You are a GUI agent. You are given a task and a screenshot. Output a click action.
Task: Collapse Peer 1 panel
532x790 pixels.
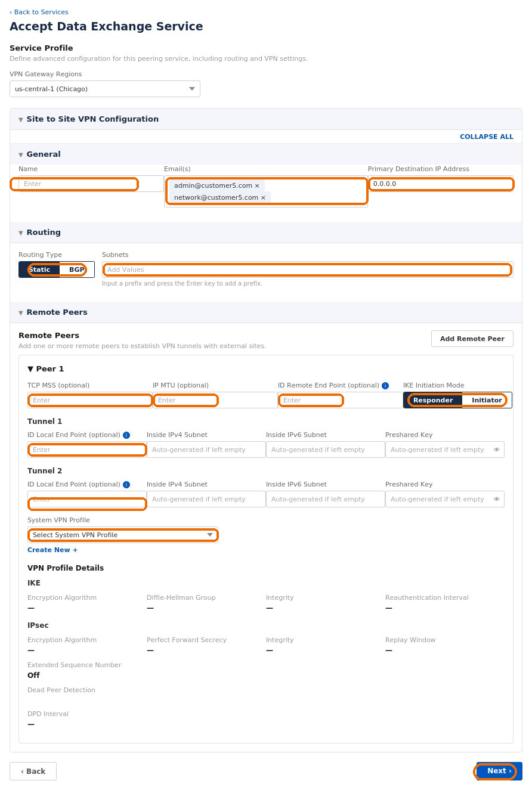click(30, 369)
